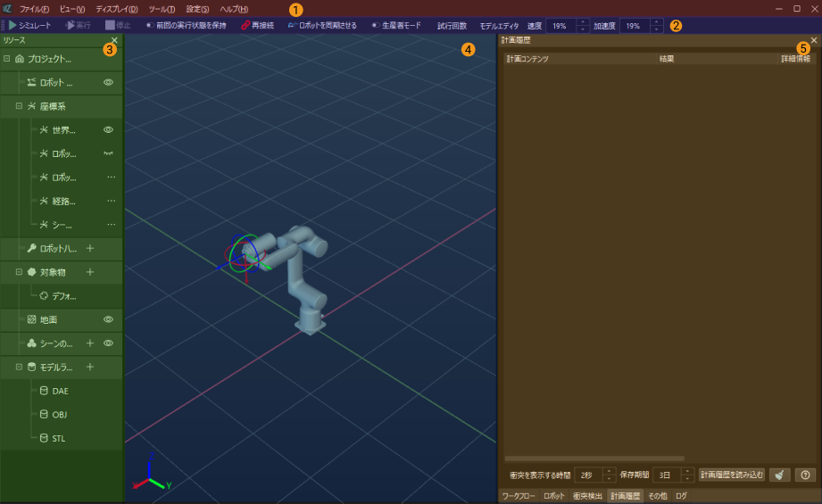Image resolution: width=822 pixels, height=504 pixels.
Task: Click the wrench icon of ロボットハ... row
Action: (31, 248)
